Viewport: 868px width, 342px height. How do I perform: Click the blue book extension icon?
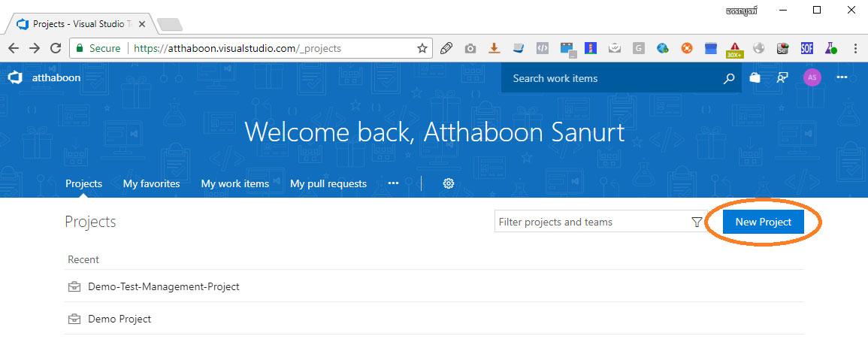pos(518,48)
